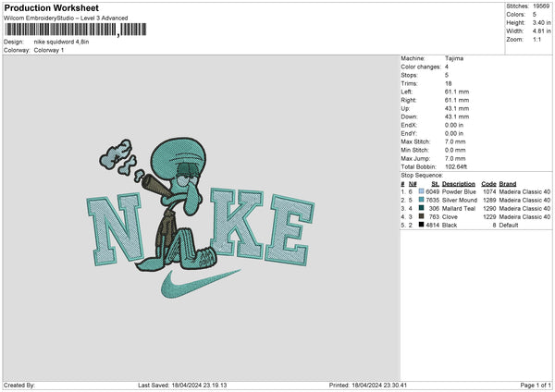Click the design name 'nike squidword 4,8in'
The height and width of the screenshot is (392, 555).
pyautogui.click(x=61, y=42)
